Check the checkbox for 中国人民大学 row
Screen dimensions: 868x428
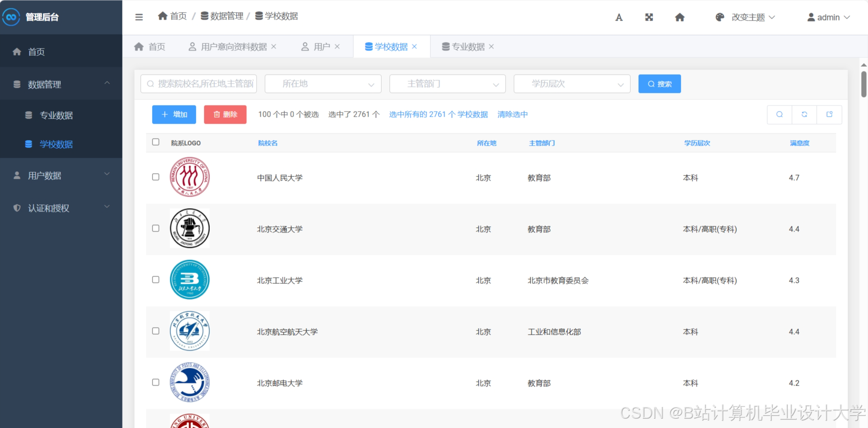[x=156, y=177]
